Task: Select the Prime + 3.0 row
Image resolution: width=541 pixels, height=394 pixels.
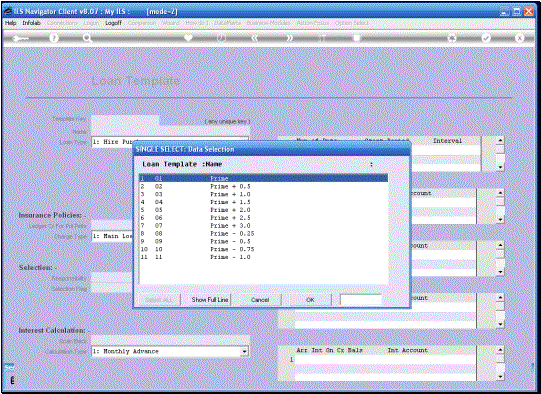Action: (x=264, y=226)
